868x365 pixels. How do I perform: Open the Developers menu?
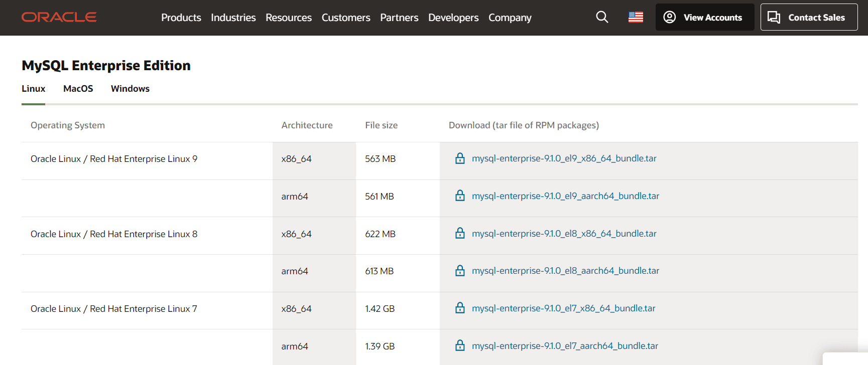point(453,18)
